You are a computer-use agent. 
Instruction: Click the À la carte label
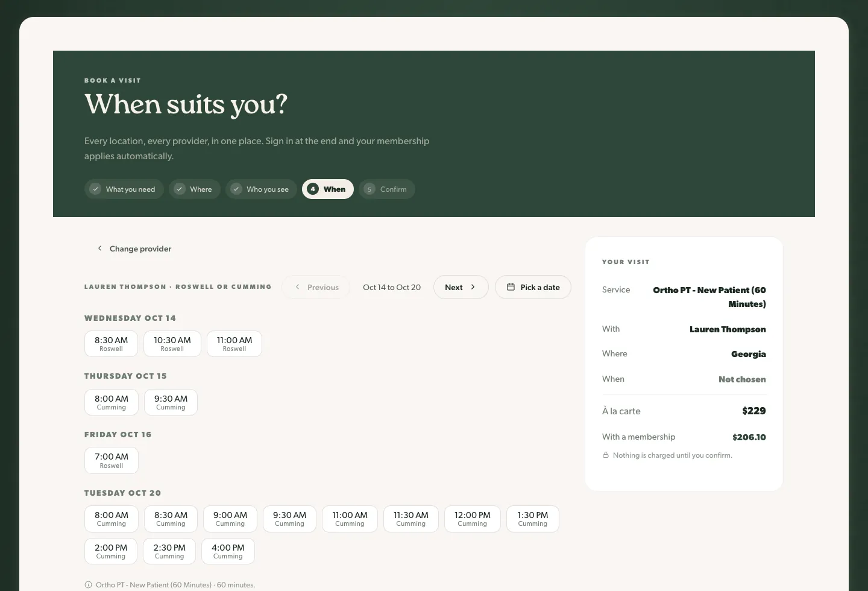click(x=621, y=411)
